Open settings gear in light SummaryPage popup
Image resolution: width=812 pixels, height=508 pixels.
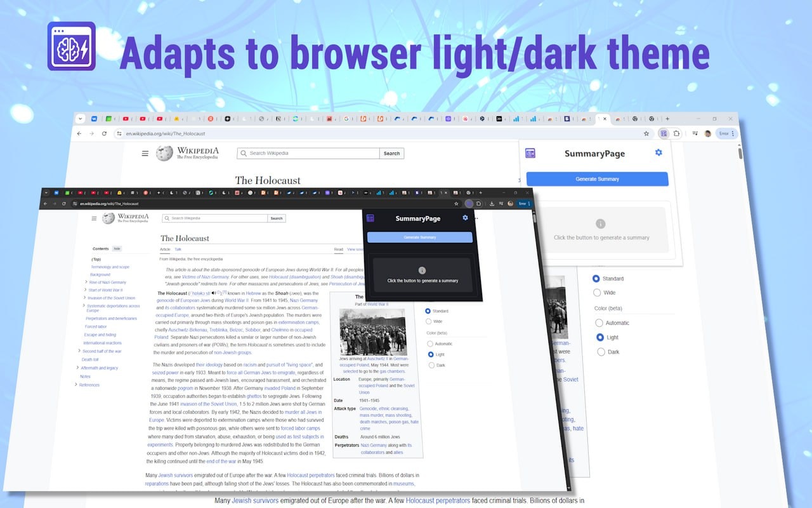click(658, 153)
